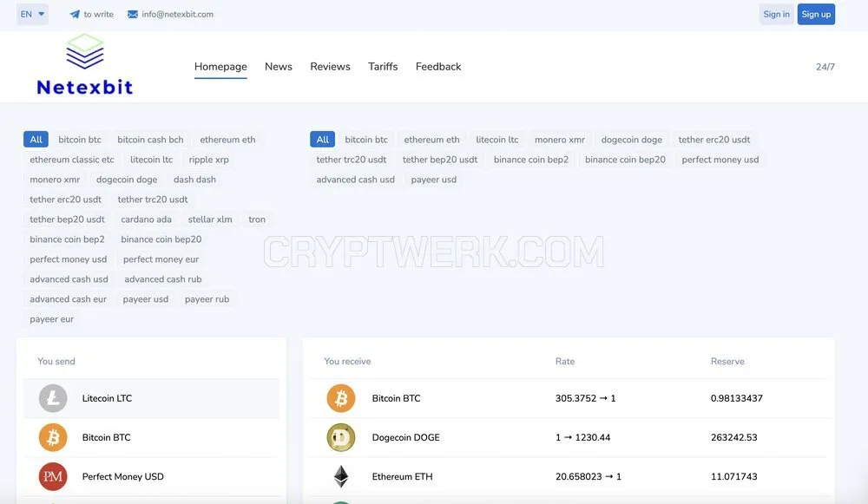Viewport: 868px width, 504px height.
Task: Click the Telegram paper plane icon
Action: (x=74, y=15)
